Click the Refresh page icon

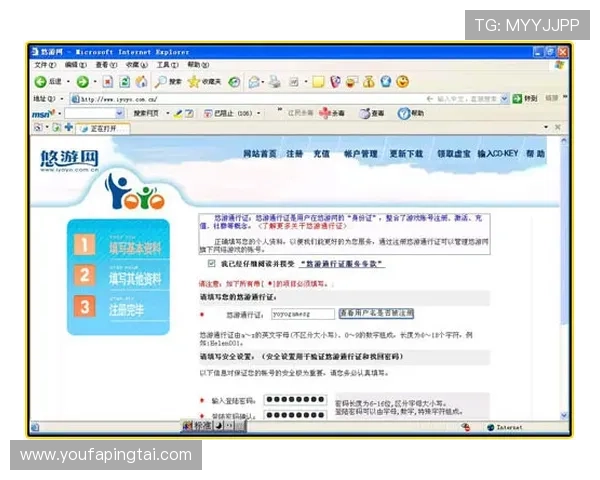coord(124,82)
